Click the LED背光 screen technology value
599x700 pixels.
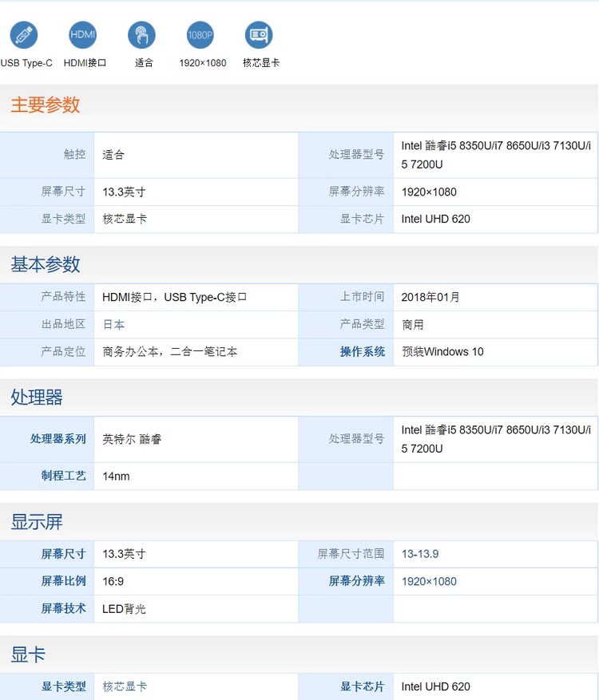(x=124, y=608)
